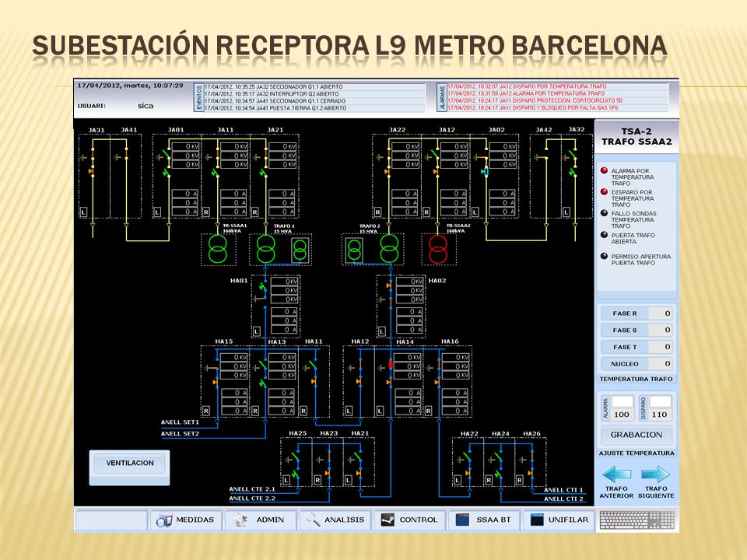
Task: Select event 'JA41 PUESTA TIERRA Q1.2 ABIERTO'
Action: tap(314, 108)
